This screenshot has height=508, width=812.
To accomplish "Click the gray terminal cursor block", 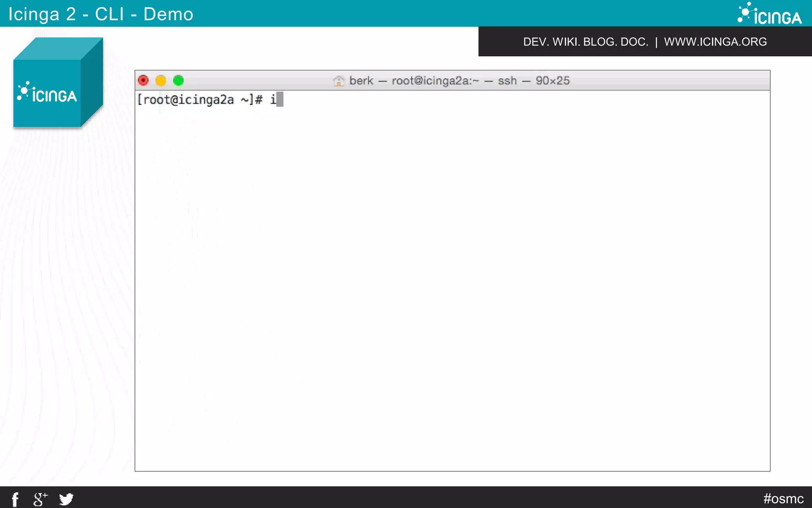I will tap(280, 100).
